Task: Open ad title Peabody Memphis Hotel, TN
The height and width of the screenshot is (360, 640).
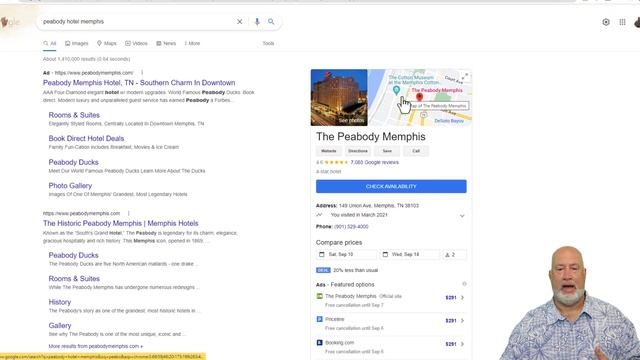Action: point(139,83)
